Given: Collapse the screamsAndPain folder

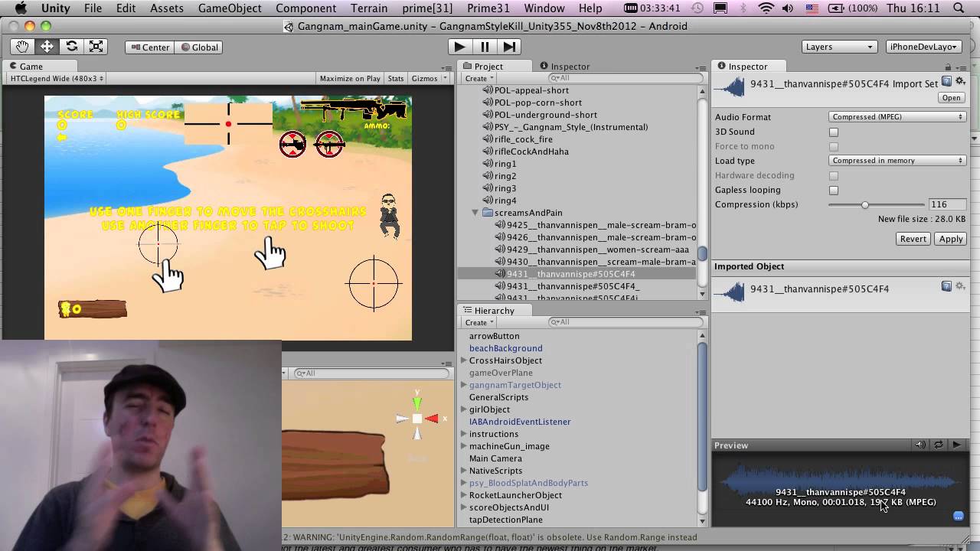Looking at the screenshot, I should (475, 213).
